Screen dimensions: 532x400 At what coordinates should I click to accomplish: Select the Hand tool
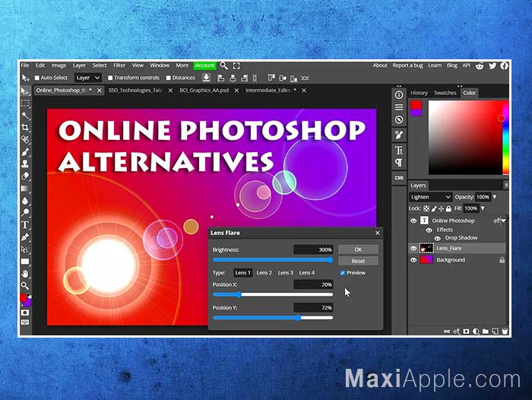pyautogui.click(x=25, y=273)
